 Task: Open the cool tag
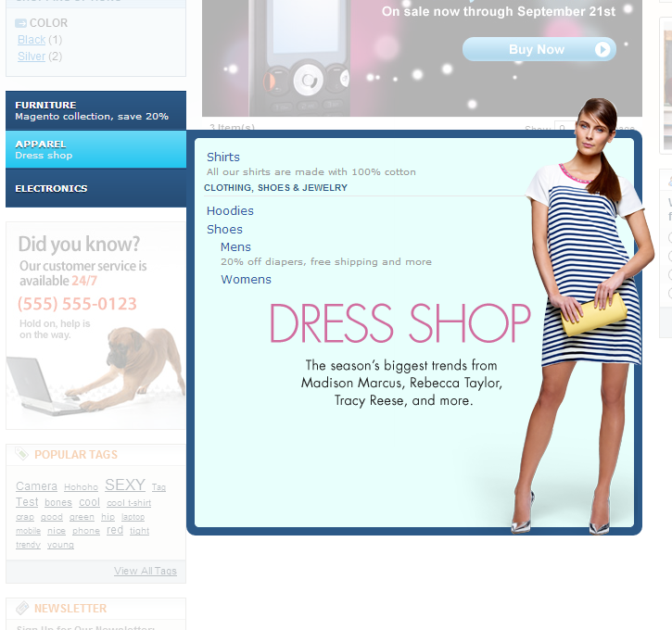click(x=89, y=502)
